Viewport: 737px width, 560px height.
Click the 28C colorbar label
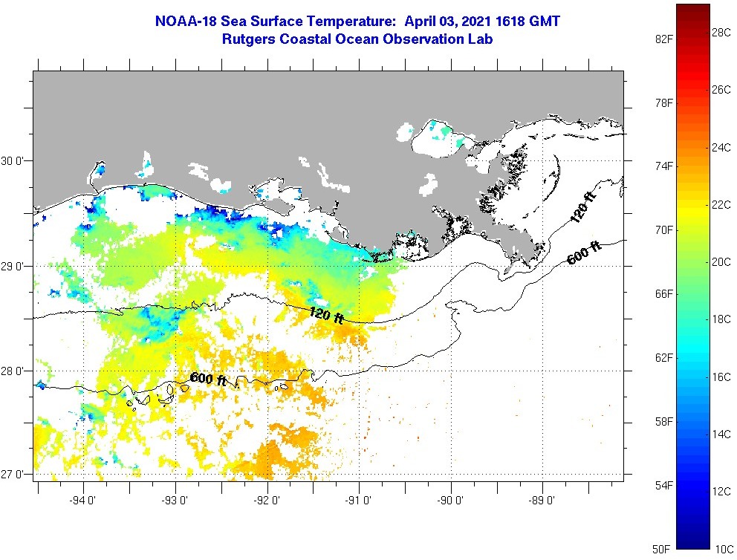click(x=721, y=32)
